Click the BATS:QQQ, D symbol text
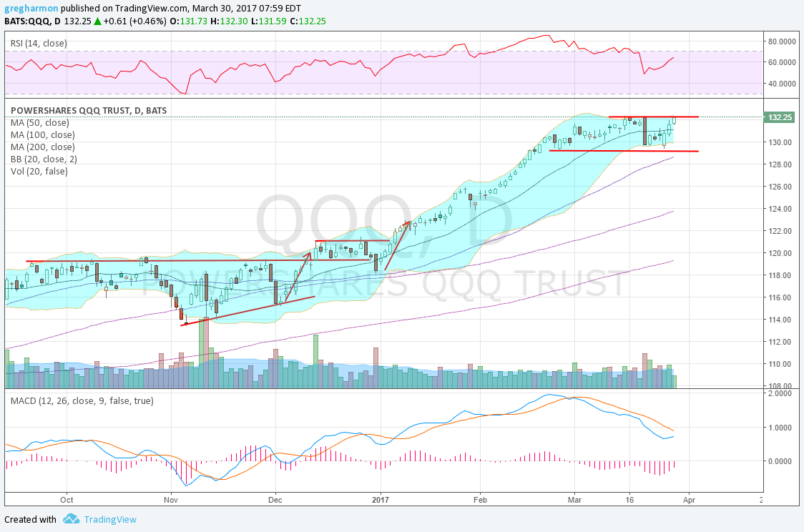The width and height of the screenshot is (804, 532). point(32,21)
